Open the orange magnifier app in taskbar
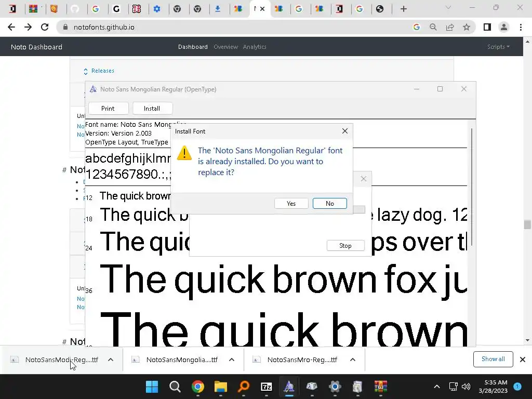 tap(244, 387)
